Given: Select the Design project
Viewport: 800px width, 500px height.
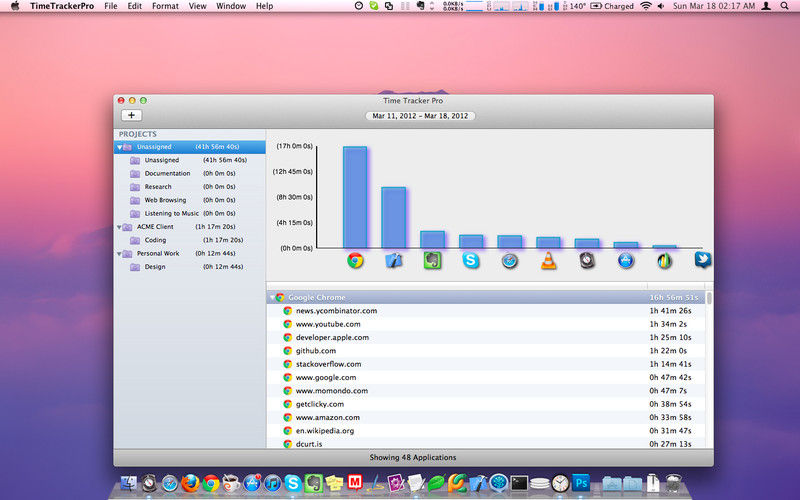Looking at the screenshot, I should coord(190,266).
